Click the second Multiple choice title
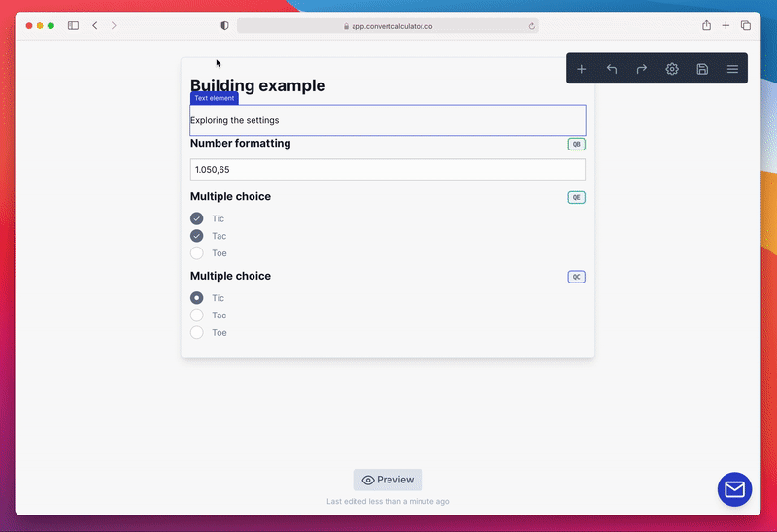The height and width of the screenshot is (532, 777). (230, 276)
